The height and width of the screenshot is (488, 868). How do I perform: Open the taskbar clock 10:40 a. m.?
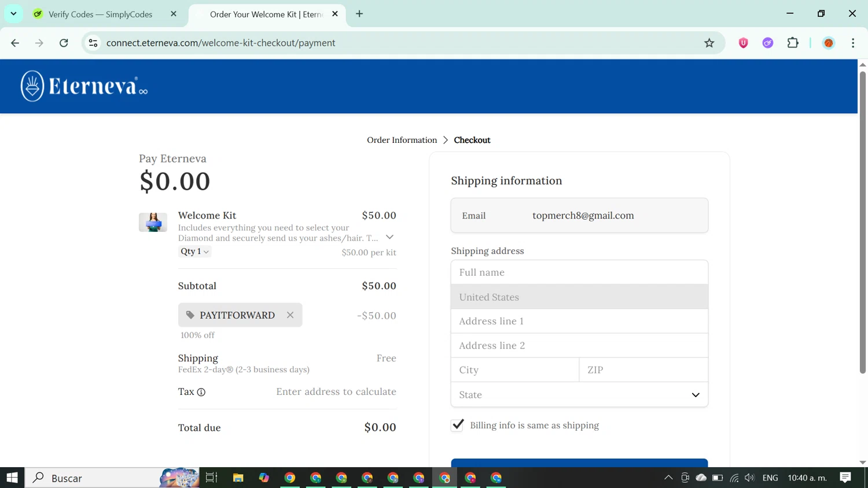click(807, 478)
